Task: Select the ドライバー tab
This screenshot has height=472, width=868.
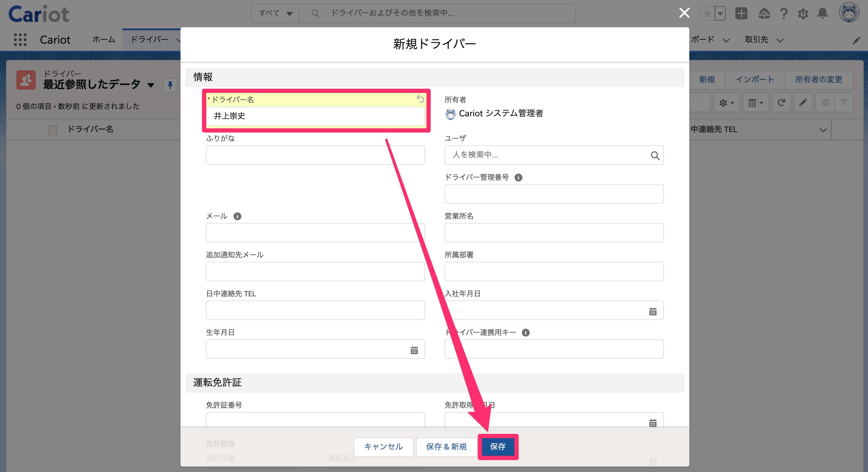Action: (149, 40)
